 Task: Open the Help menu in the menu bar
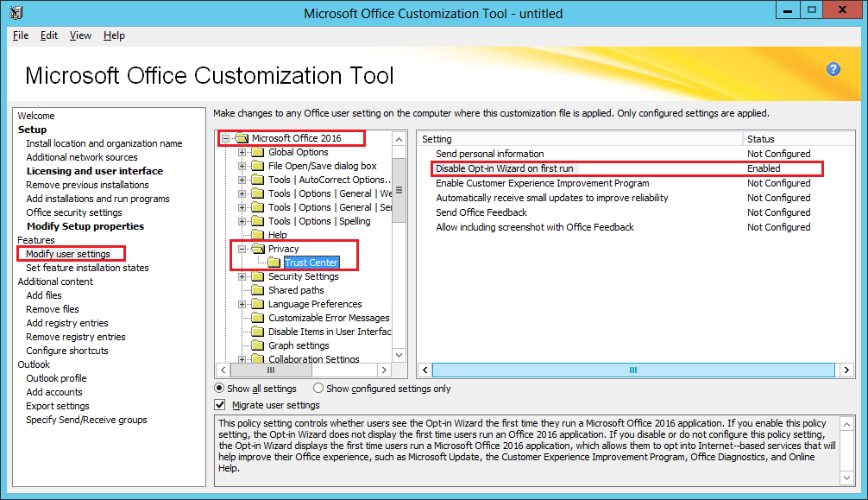pyautogui.click(x=114, y=35)
